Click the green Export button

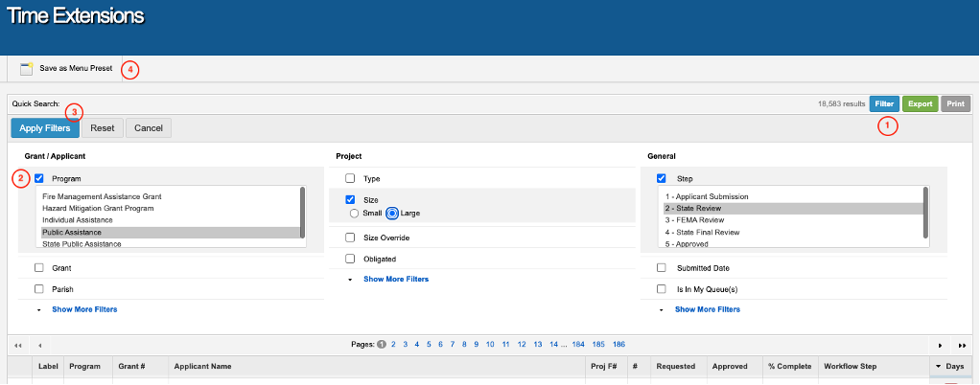920,104
